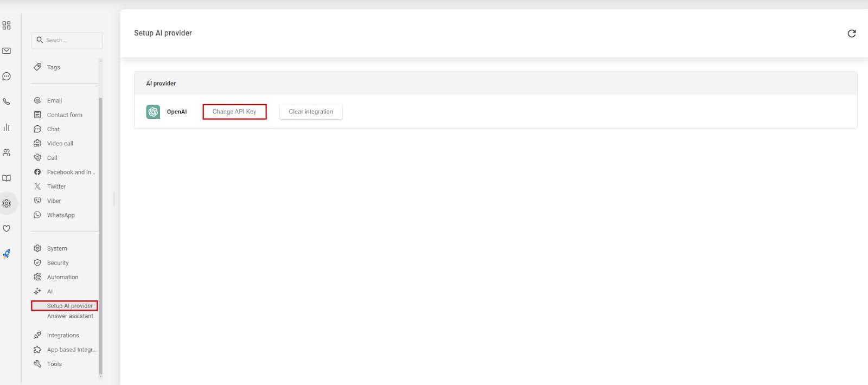Click the refresh icon at top right
868x385 pixels.
tap(852, 34)
